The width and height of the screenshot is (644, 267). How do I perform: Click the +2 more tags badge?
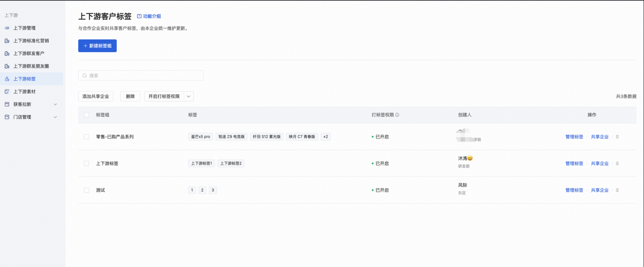(326, 137)
